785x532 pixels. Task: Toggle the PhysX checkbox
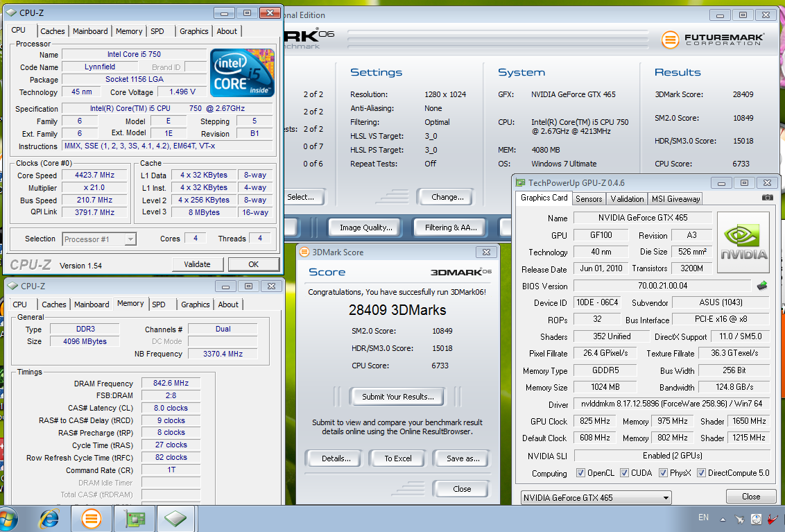point(664,473)
